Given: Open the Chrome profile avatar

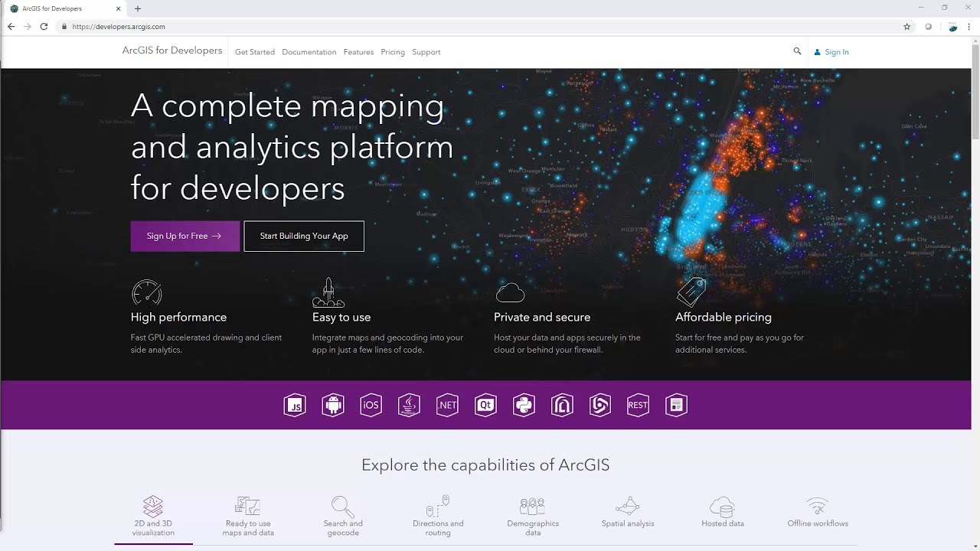Looking at the screenshot, I should (x=953, y=26).
